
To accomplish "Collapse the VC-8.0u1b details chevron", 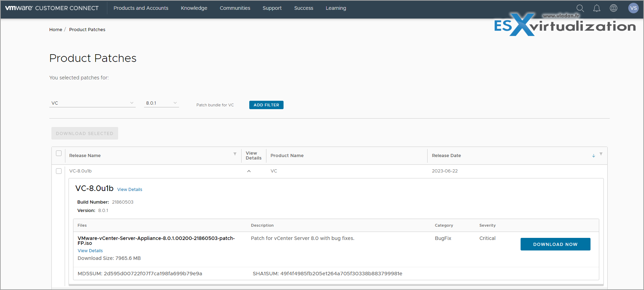I will point(249,171).
